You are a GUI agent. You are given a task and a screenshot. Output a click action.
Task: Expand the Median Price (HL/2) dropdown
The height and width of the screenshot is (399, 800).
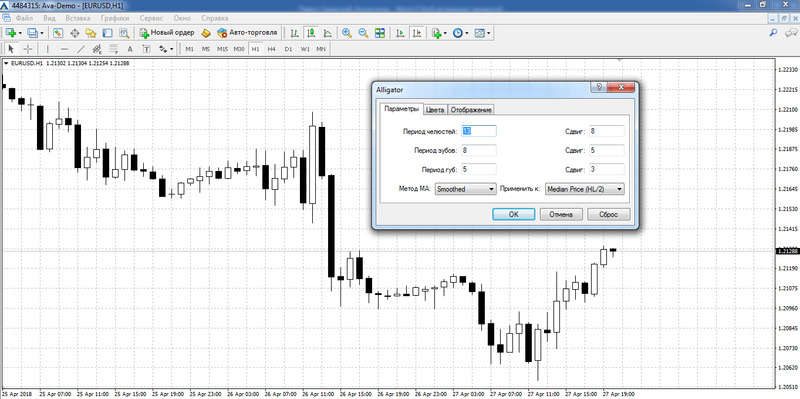coord(585,189)
